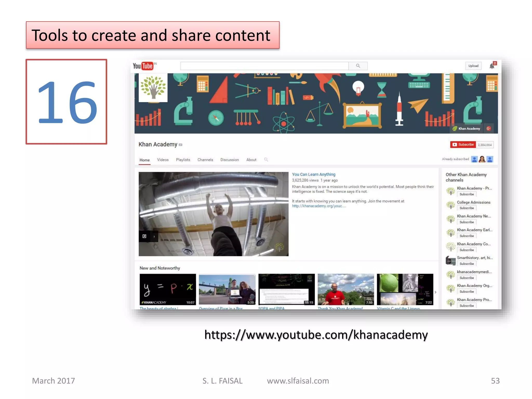Open the Home tab
The width and height of the screenshot is (532, 399).
point(144,160)
